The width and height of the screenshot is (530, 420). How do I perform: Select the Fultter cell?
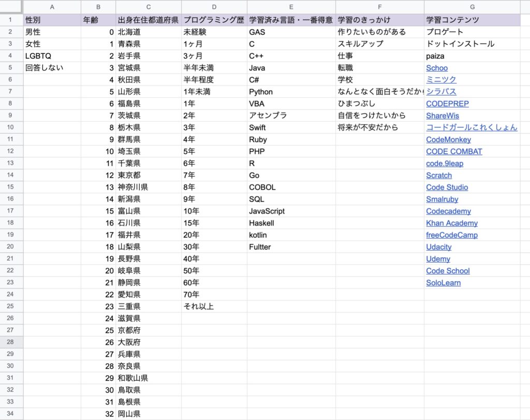(291, 247)
